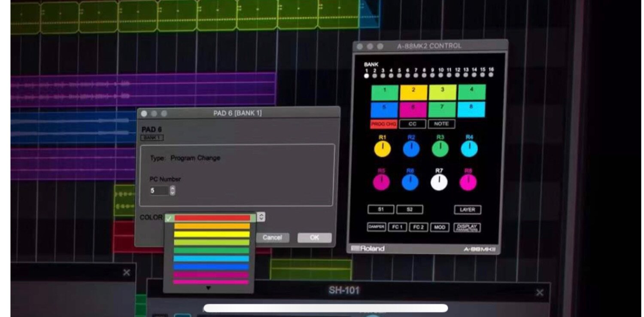Click the SH-101 panel title
Viewport: 644px width, 317px height.
344,290
